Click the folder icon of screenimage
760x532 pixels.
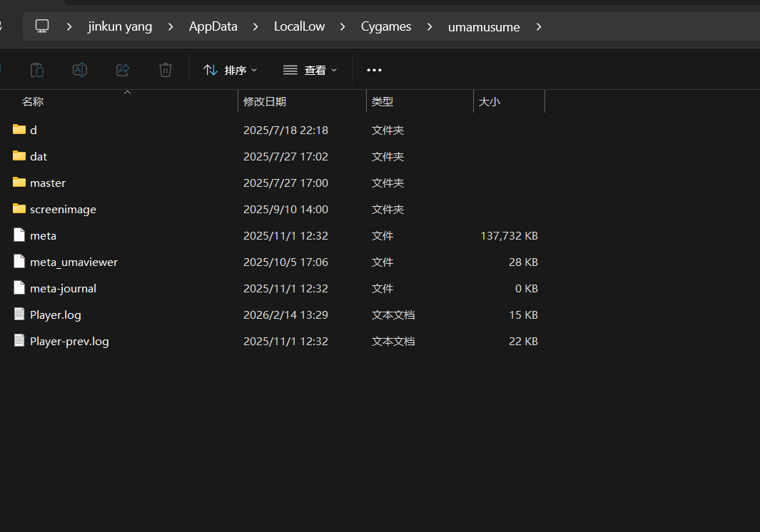(x=19, y=208)
